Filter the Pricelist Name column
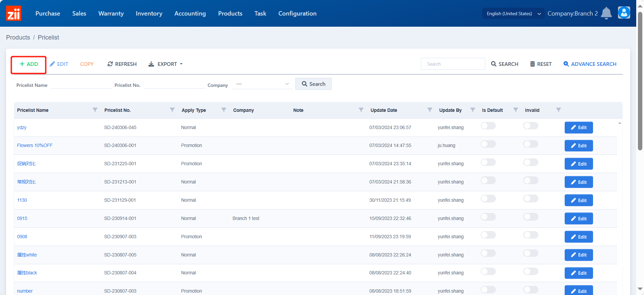 (x=95, y=110)
